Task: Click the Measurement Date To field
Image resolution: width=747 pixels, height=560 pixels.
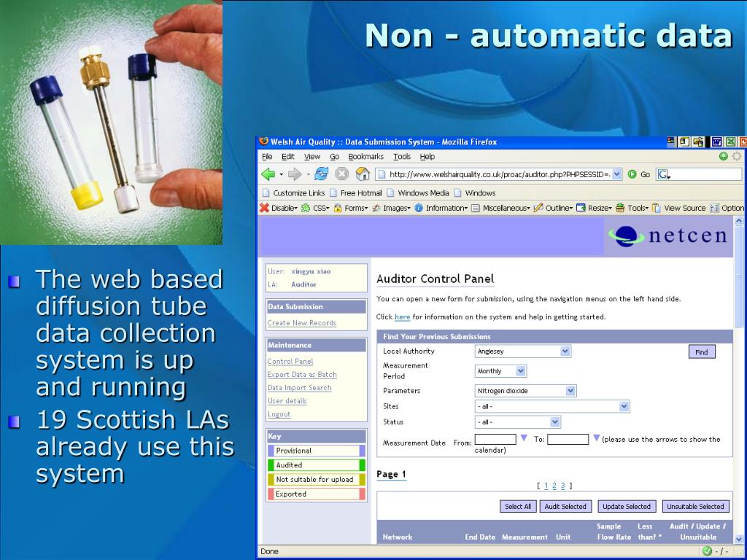Action: 568,439
